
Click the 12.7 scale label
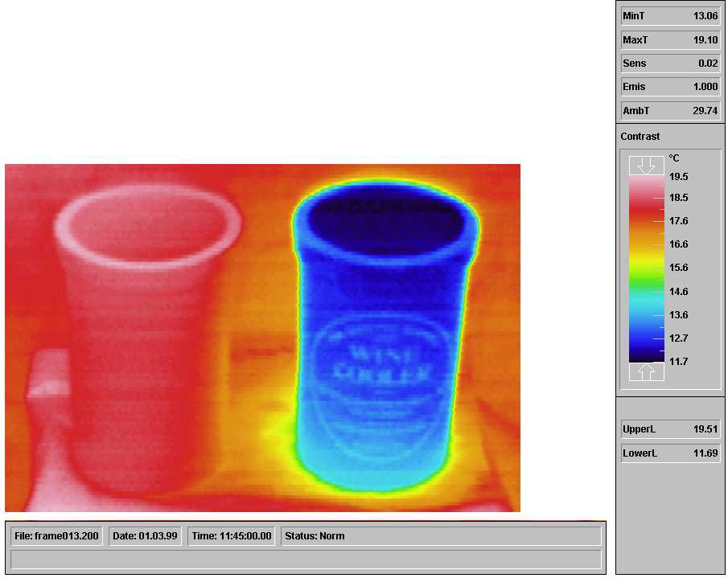coord(678,338)
